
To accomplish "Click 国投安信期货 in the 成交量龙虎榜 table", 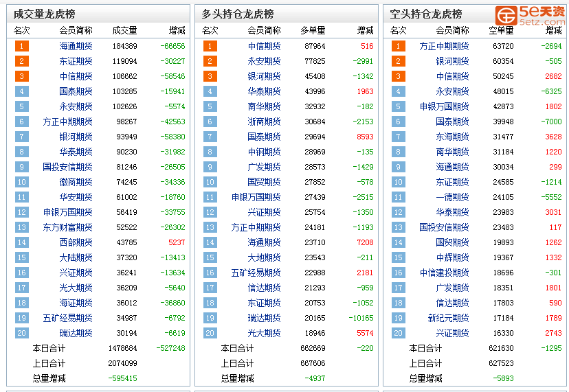I will click(x=67, y=167).
